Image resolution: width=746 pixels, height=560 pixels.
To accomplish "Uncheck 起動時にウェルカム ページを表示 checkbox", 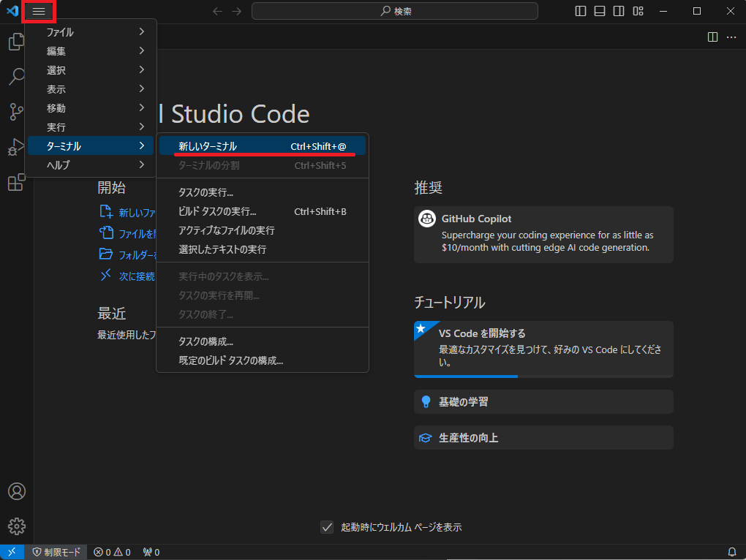I will 327,527.
